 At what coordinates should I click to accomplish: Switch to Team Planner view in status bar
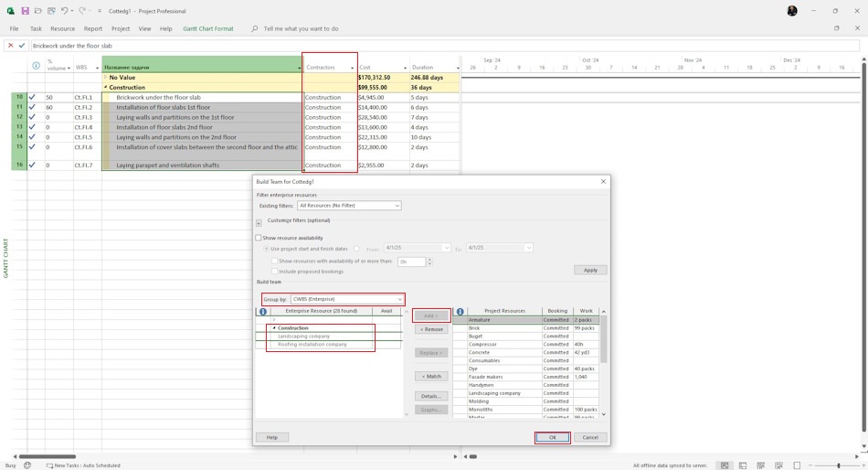click(760, 465)
